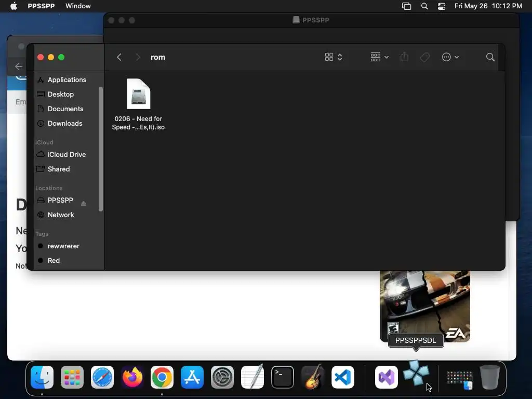Launch Google Chrome from the Dock

[x=162, y=377]
